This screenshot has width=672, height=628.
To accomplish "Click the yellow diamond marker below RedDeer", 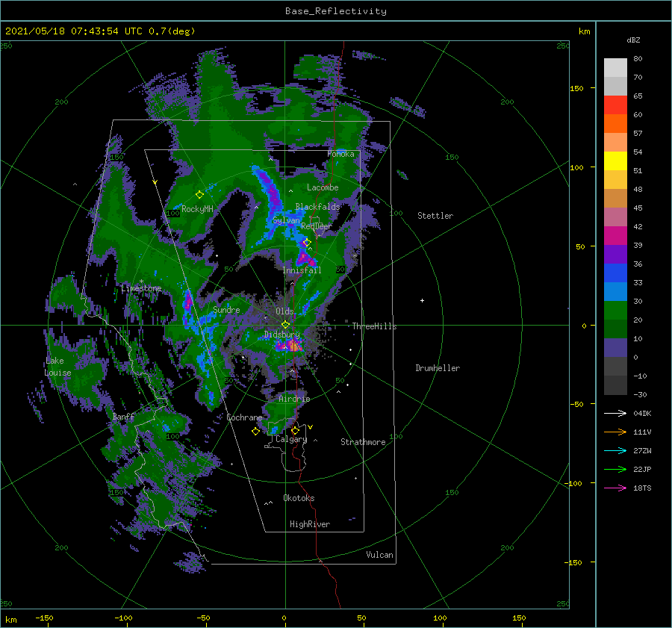I will (x=306, y=243).
